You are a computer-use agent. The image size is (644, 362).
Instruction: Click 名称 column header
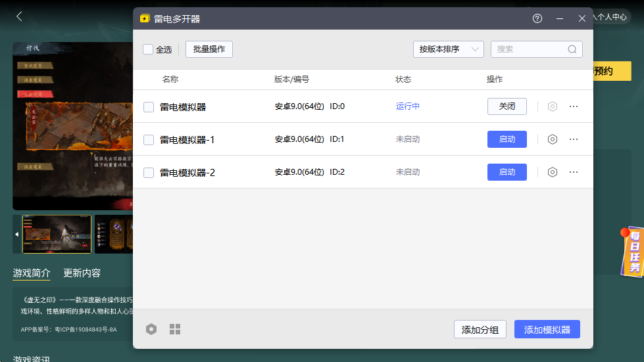170,79
